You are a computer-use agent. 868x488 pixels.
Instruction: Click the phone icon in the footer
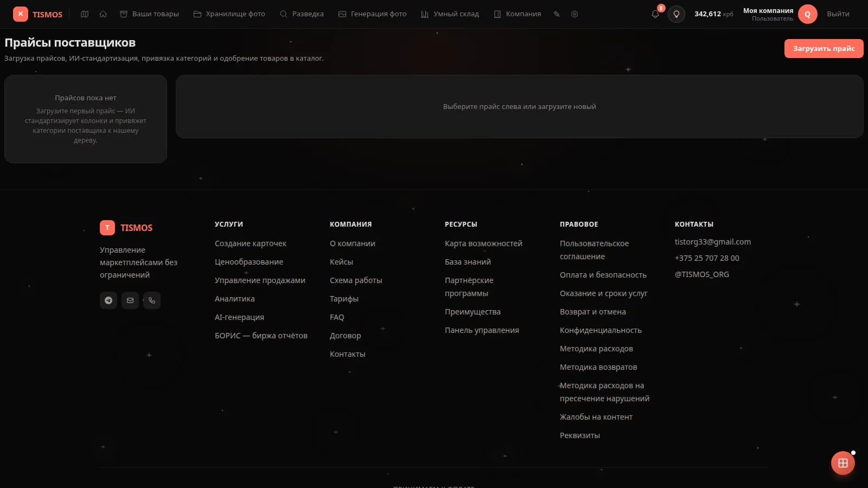point(152,300)
